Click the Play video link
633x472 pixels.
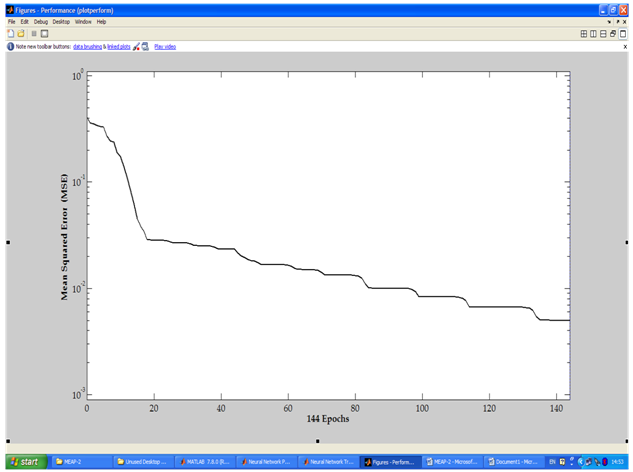(x=165, y=46)
